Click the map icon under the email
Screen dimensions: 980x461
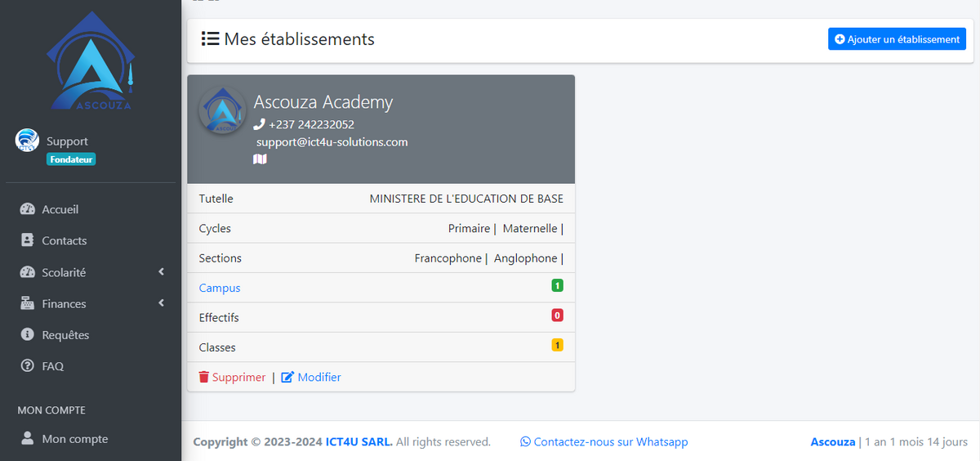tap(260, 159)
